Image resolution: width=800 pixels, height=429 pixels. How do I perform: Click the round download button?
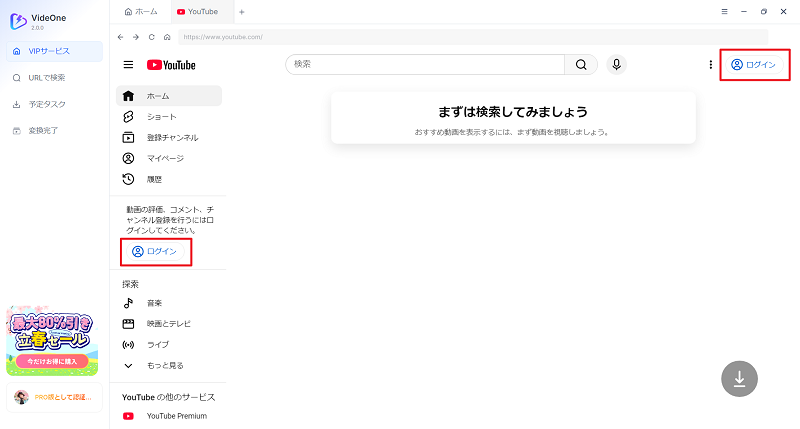(x=739, y=379)
